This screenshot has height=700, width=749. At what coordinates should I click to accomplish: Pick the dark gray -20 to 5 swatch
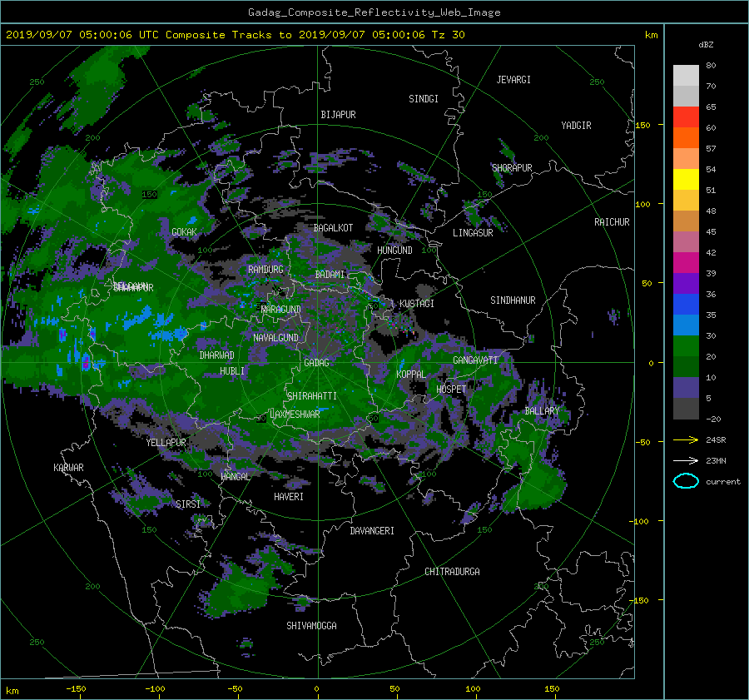[x=686, y=409]
